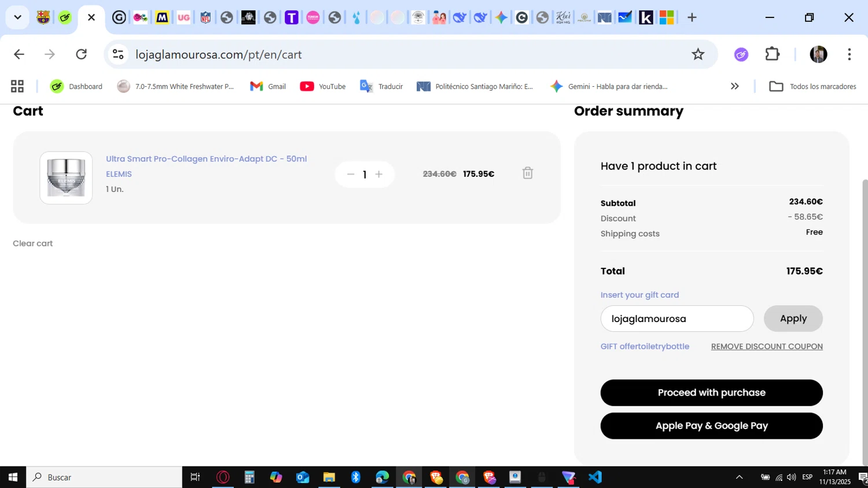Screen dimensions: 868x488
Task: Open the Ultra Smart Pro-Collagen product link
Action: point(207,158)
